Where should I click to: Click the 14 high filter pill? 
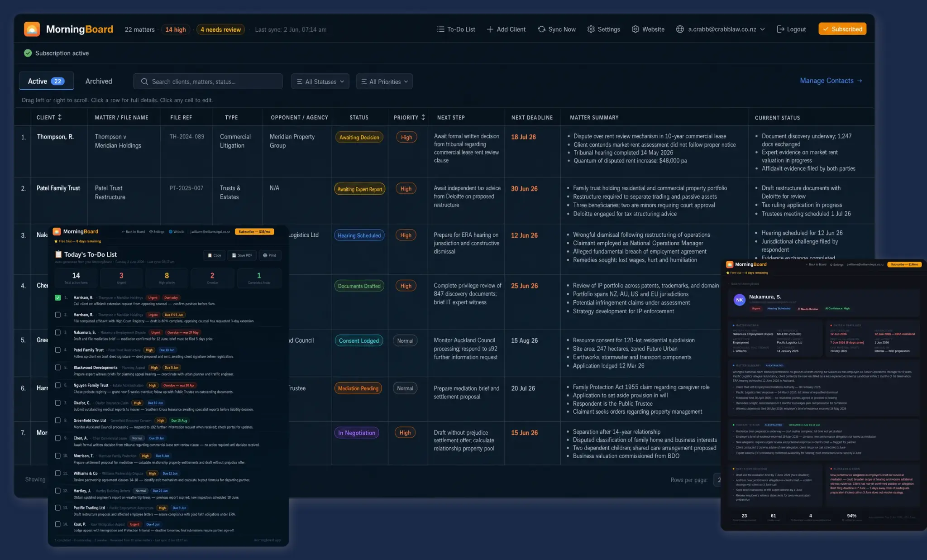(x=176, y=29)
